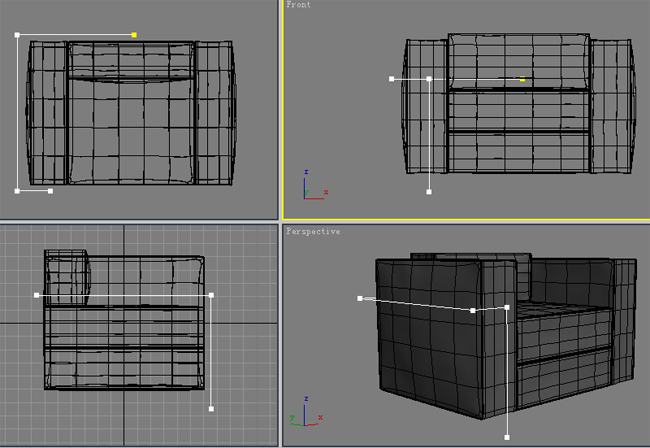Image resolution: width=650 pixels, height=448 pixels.
Task: Click the "Front" viewport label
Action: click(x=298, y=5)
